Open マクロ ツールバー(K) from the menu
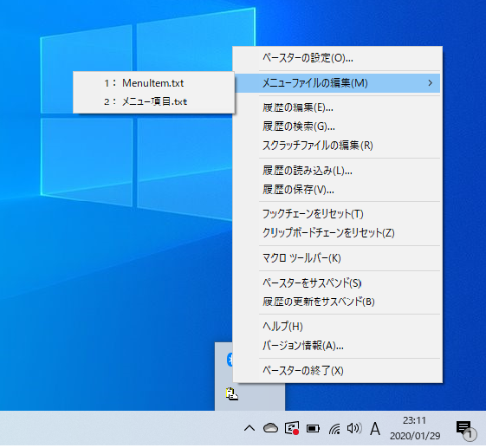Image resolution: width=486 pixels, height=448 pixels. 337,258
